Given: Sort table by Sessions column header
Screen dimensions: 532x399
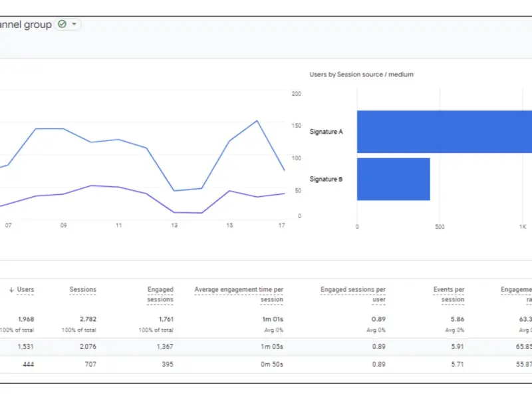Looking at the screenshot, I should click(82, 289).
